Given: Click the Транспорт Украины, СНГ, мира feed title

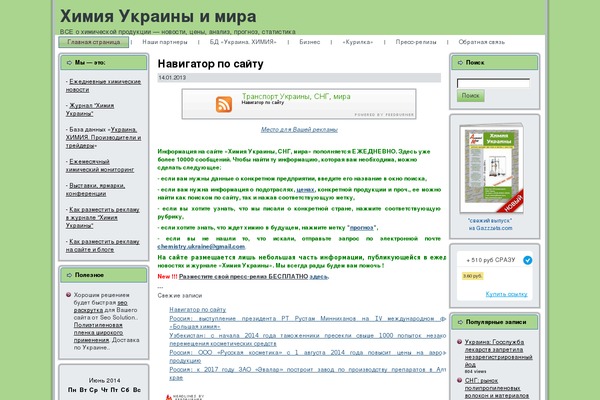Looking at the screenshot, I should [x=296, y=96].
